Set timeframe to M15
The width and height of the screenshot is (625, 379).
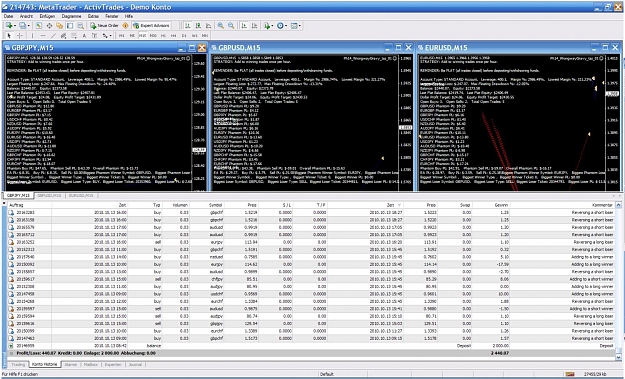point(142,36)
